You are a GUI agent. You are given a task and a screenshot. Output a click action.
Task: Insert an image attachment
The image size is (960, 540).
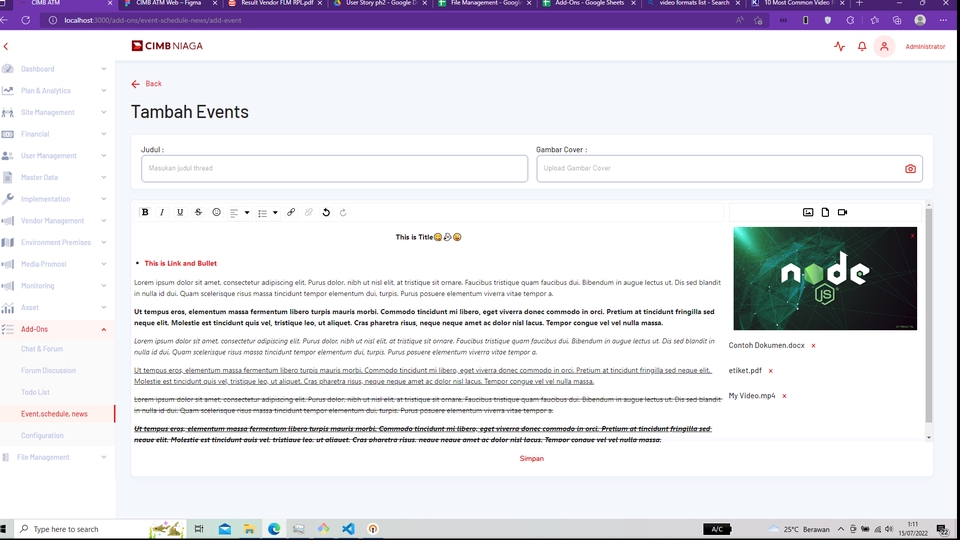pos(808,212)
